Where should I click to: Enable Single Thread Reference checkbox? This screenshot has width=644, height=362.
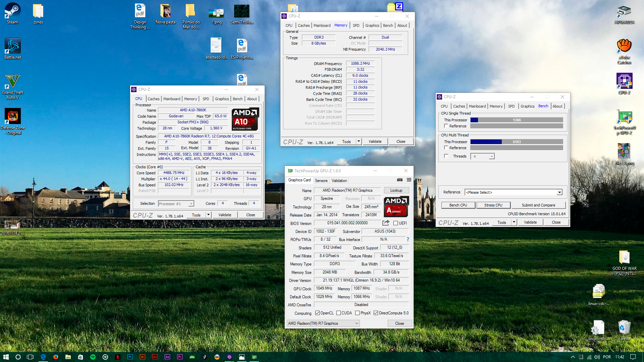point(446,126)
